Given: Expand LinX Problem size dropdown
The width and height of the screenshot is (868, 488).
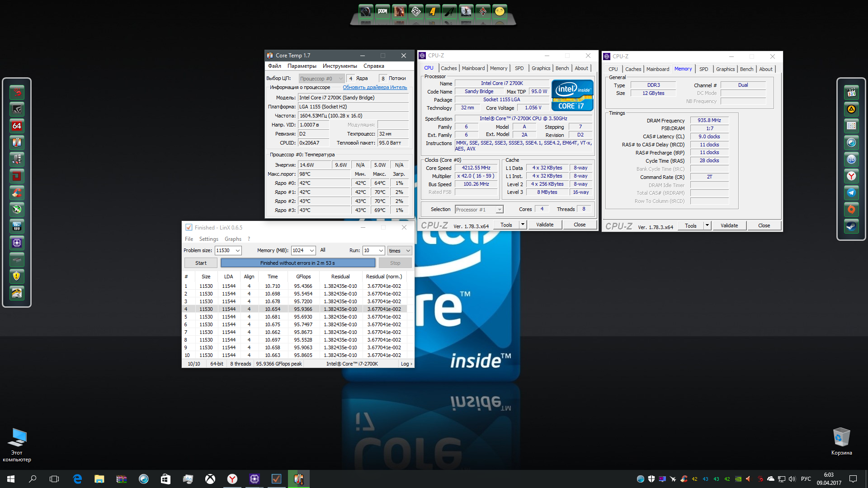Looking at the screenshot, I should click(x=238, y=250).
